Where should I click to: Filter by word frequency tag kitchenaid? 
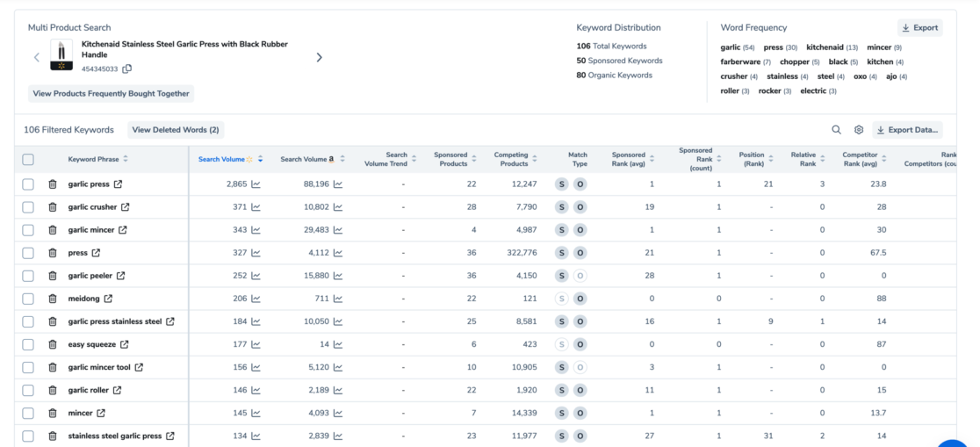click(825, 47)
